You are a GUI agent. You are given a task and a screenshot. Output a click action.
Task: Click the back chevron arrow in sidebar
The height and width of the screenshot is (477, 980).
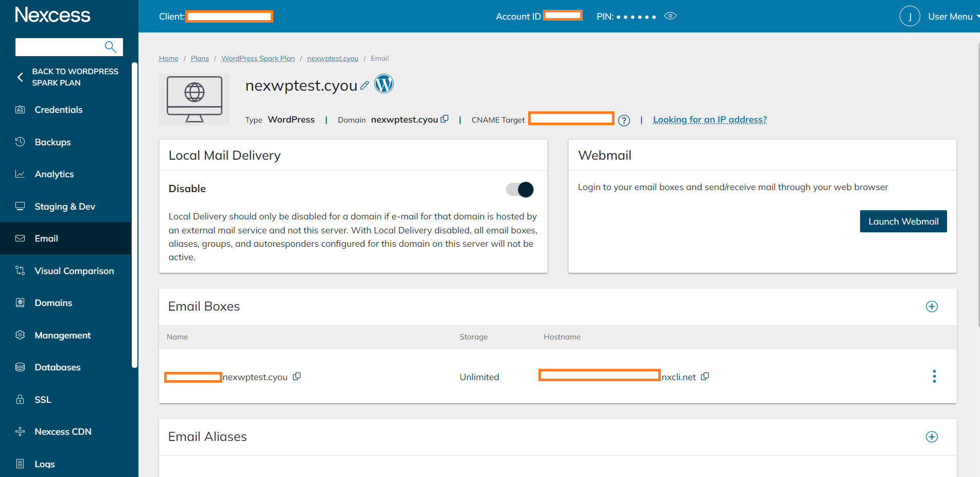click(x=20, y=77)
